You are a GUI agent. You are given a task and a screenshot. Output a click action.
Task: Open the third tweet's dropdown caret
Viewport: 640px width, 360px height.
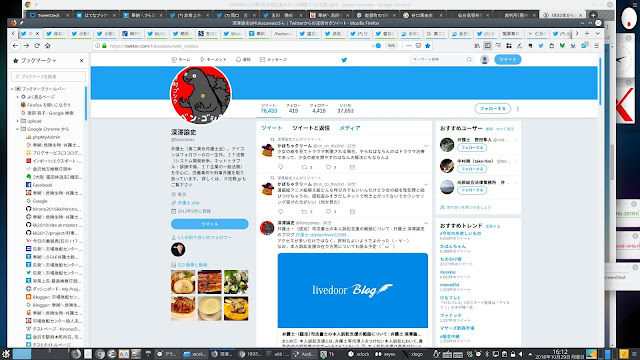pos(426,223)
